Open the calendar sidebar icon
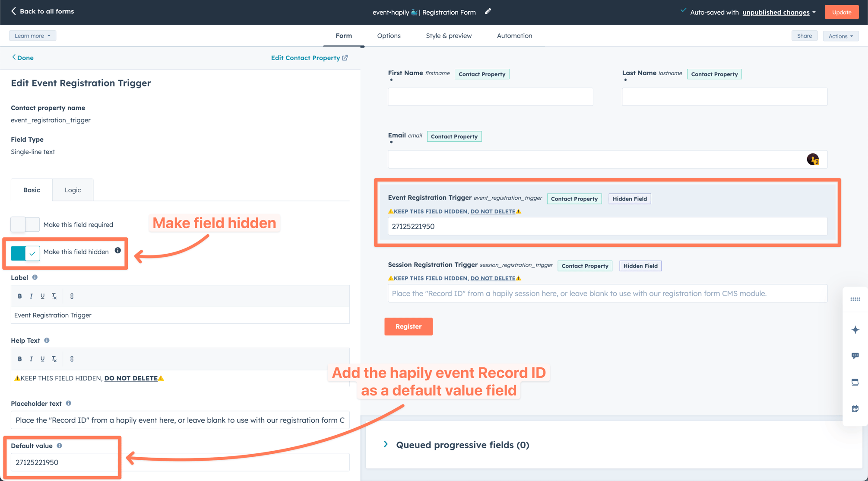 coord(855,408)
